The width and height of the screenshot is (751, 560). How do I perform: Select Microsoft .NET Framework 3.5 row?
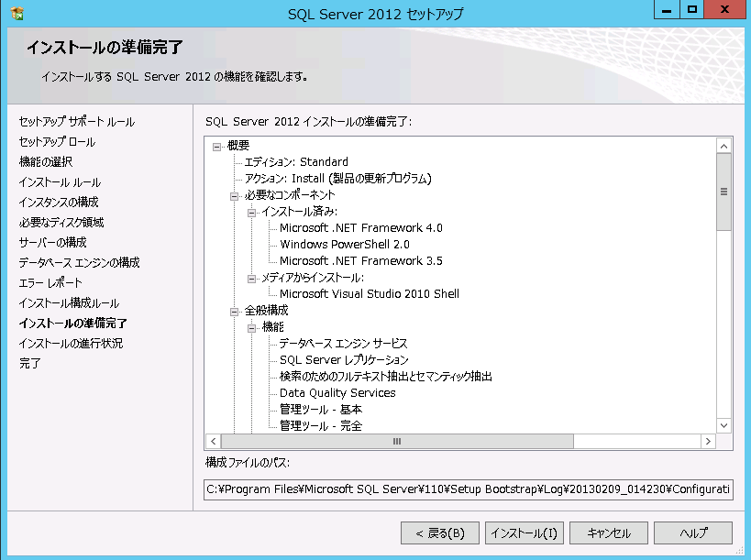coord(361,261)
